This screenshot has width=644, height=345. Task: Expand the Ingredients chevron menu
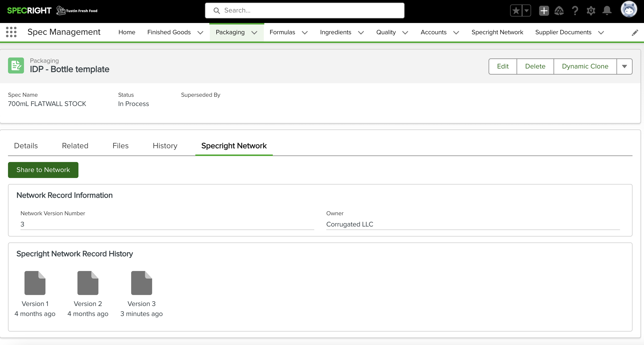point(361,32)
